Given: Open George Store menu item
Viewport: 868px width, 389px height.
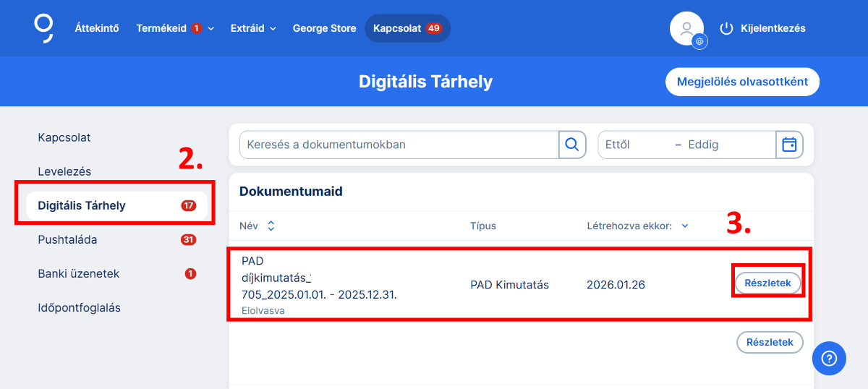Looking at the screenshot, I should 324,28.
